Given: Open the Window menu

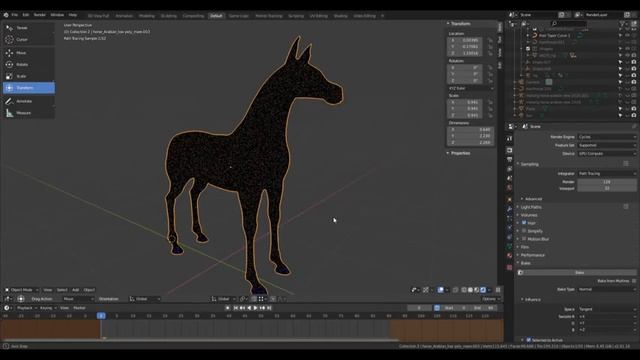Looking at the screenshot, I should pos(57,15).
